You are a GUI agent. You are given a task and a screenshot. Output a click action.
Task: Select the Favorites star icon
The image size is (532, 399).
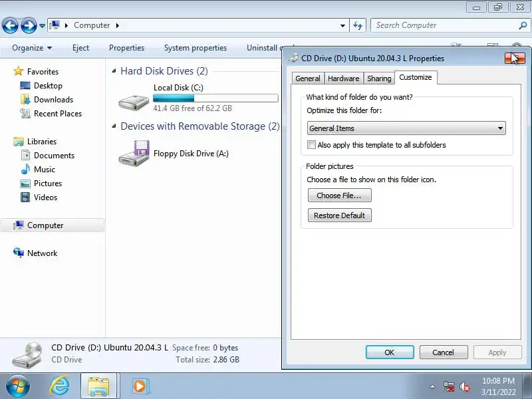click(x=19, y=71)
